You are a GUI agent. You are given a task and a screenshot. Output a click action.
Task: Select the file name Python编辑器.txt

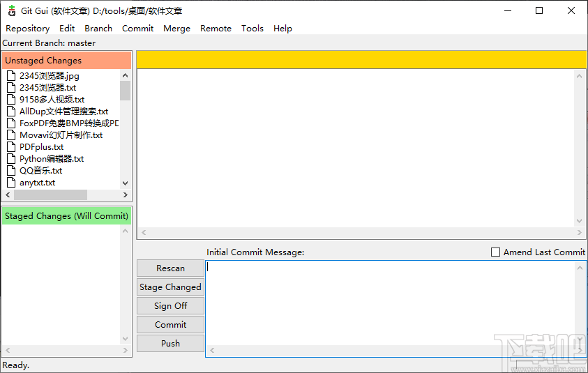pyautogui.click(x=52, y=159)
